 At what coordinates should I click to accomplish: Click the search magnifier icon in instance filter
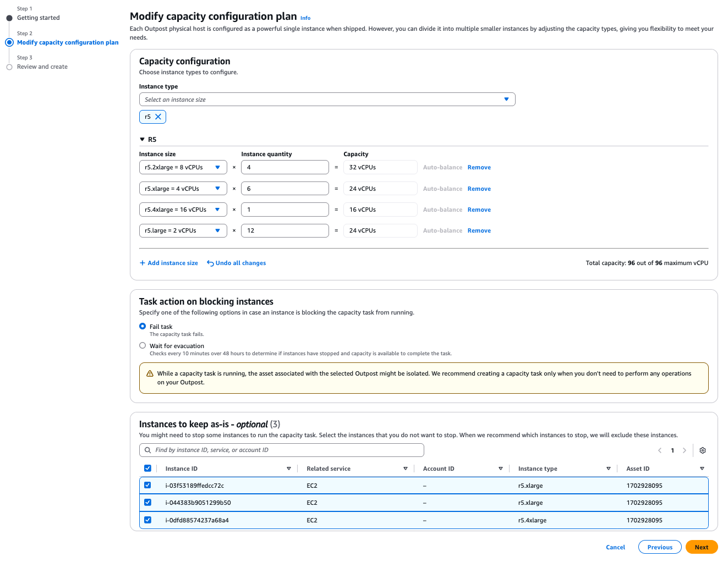pyautogui.click(x=147, y=450)
